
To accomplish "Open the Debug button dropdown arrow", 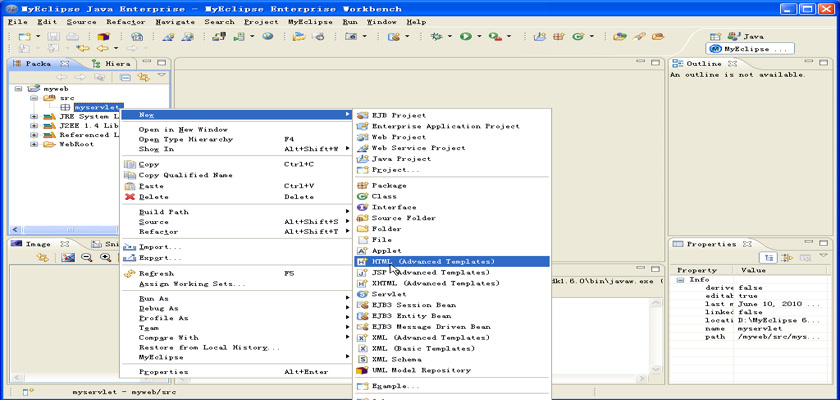I will pos(450,36).
